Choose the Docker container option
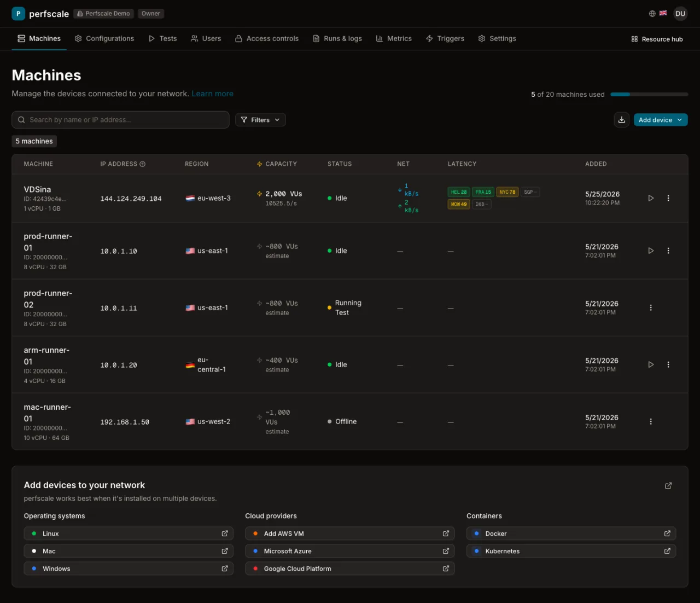 point(571,534)
